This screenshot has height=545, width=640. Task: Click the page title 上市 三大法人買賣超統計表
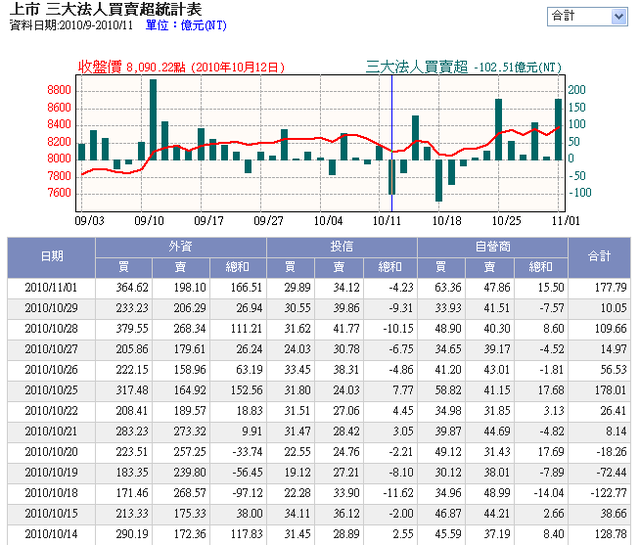click(105, 9)
